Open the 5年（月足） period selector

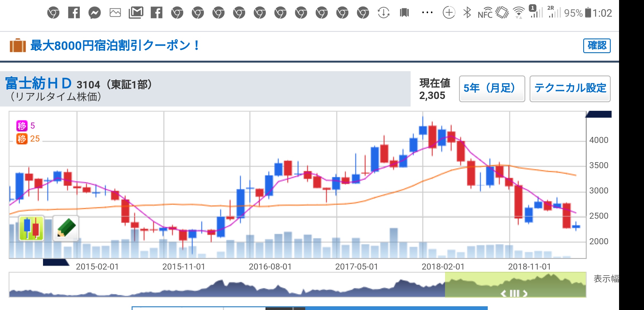click(492, 88)
